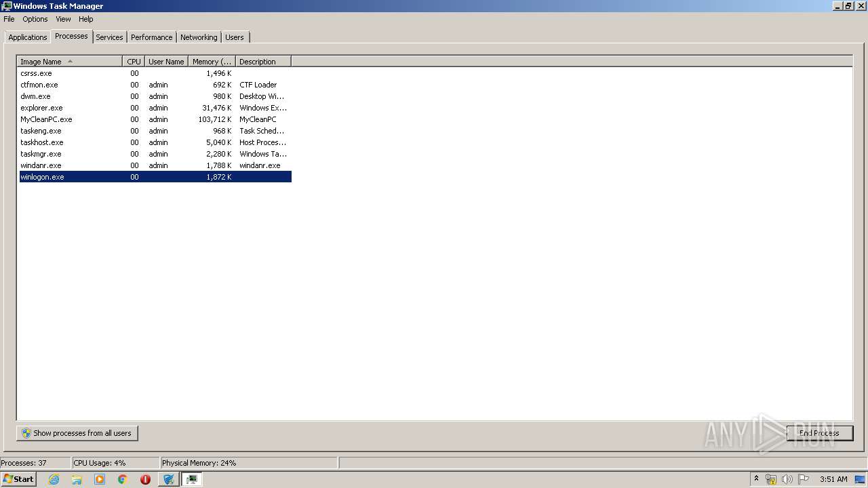Viewport: 868px width, 488px height.
Task: Select the taskhost.exe process
Action: pyautogui.click(x=155, y=142)
